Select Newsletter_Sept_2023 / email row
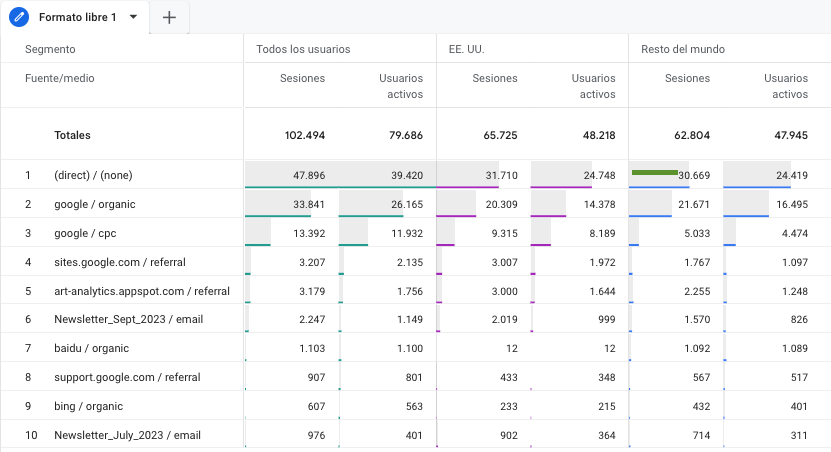 pyautogui.click(x=127, y=320)
